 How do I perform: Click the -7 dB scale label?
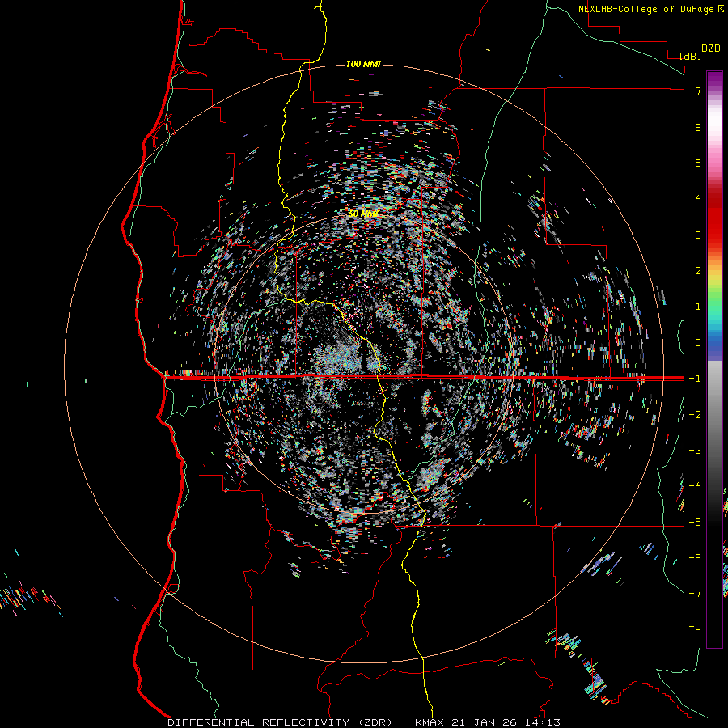tap(695, 594)
